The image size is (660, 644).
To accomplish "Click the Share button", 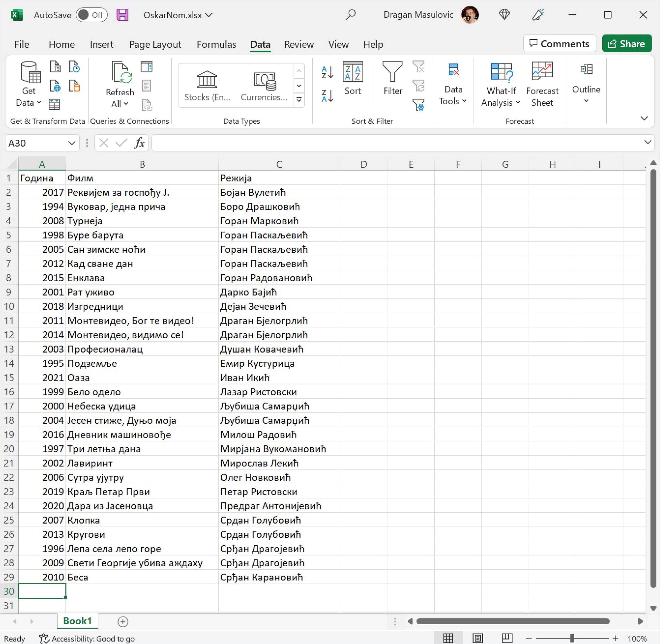I will [x=627, y=44].
